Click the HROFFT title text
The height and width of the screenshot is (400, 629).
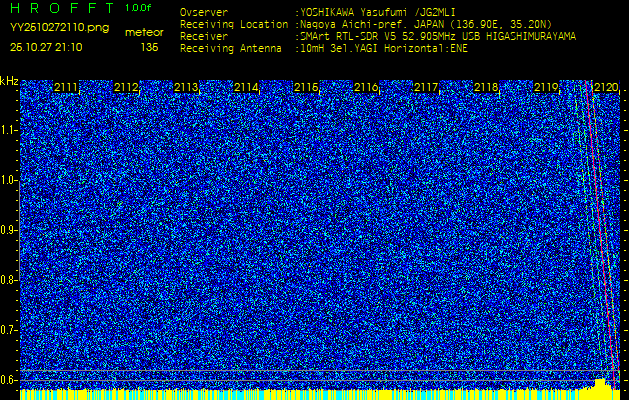coord(62,8)
